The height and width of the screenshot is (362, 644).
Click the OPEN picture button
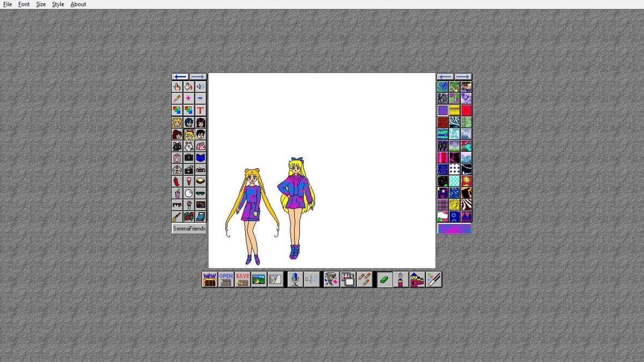tap(226, 279)
